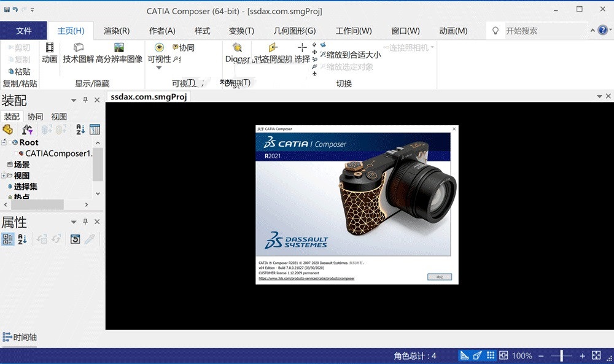
Task: Open the Styles (样式) ribbon tab
Action: click(202, 31)
